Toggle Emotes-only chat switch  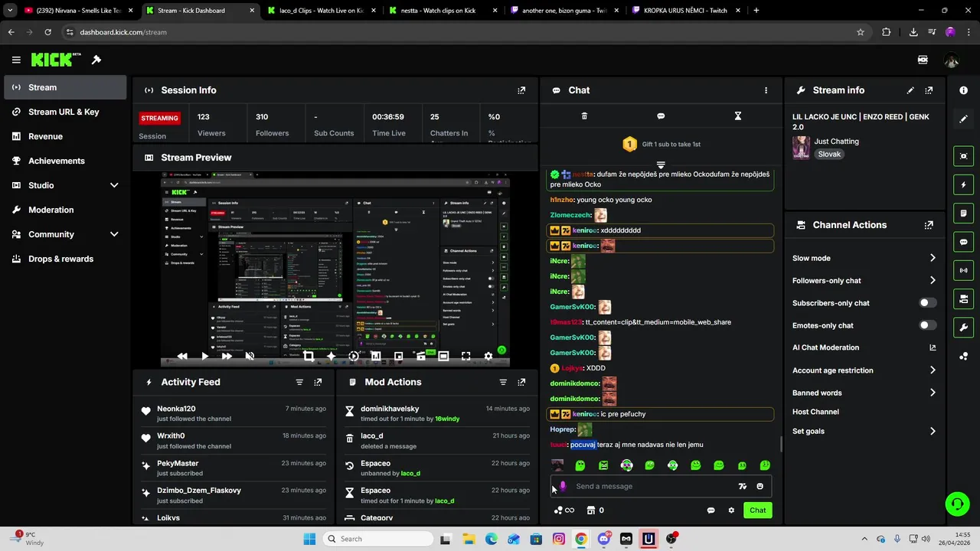927,325
